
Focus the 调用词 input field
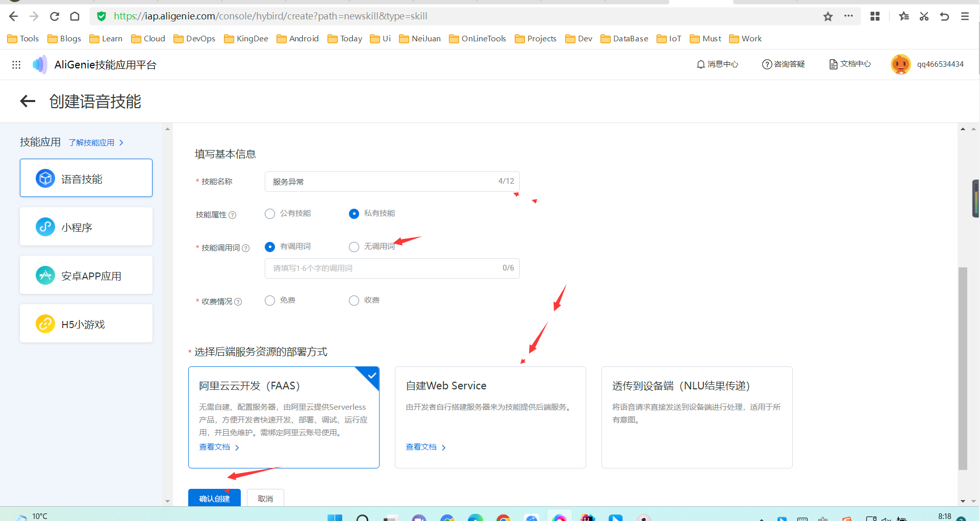click(x=392, y=268)
